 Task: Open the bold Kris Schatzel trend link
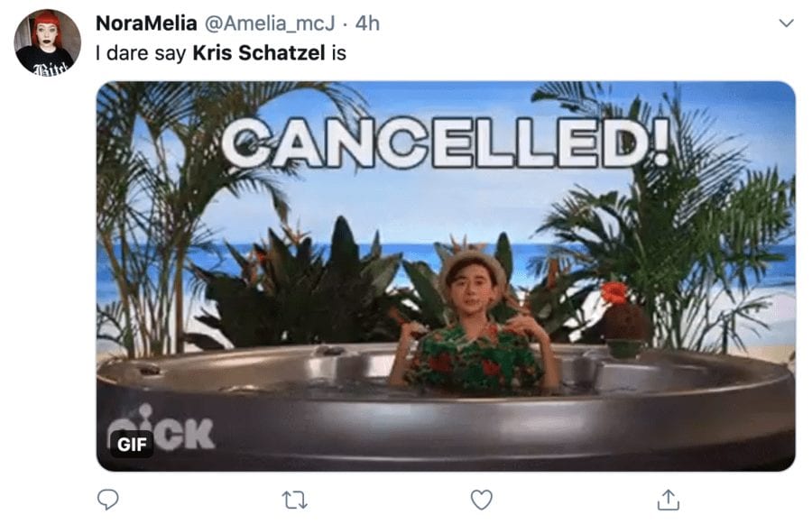click(259, 53)
